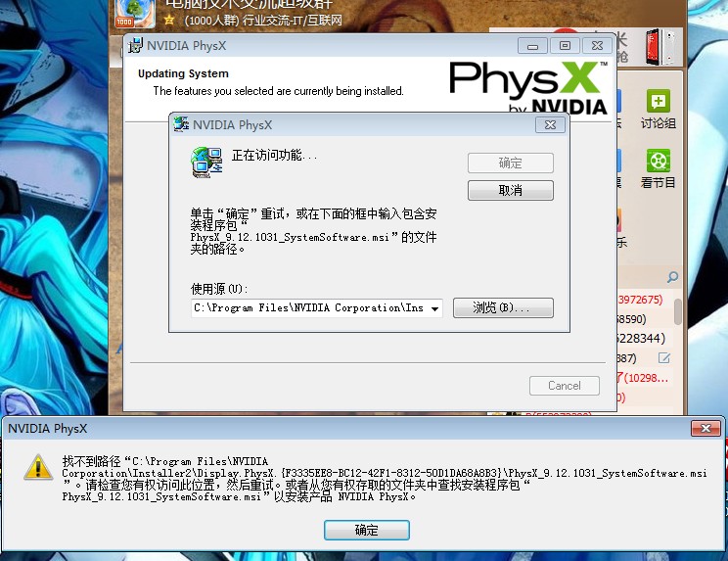
Task: Select the member entry ending in 228344)
Action: (x=640, y=338)
